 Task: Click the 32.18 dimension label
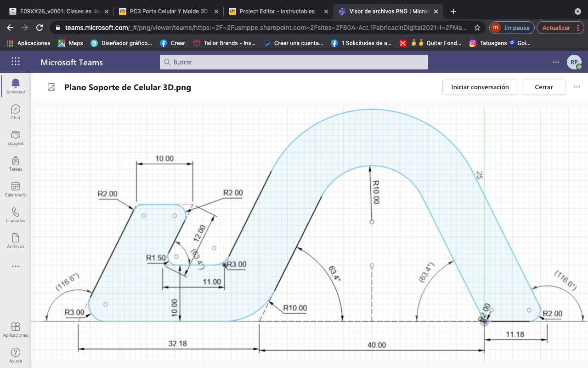178,344
